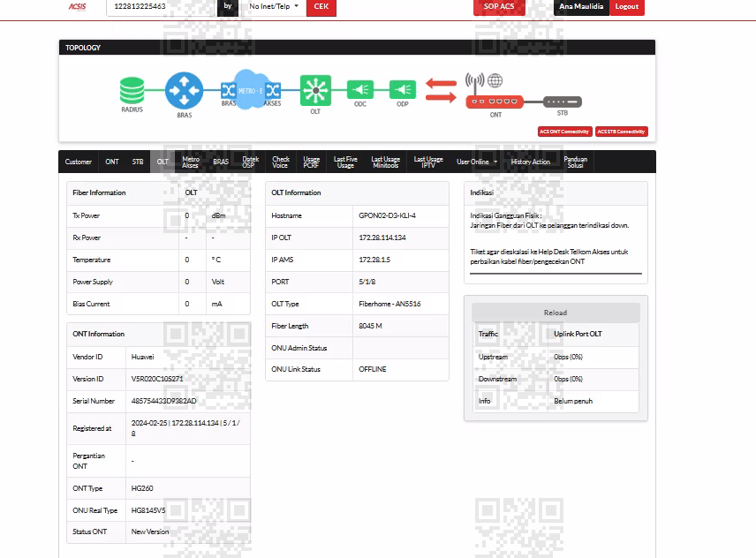Select the red ONT modem icon
The width and height of the screenshot is (756, 558).
pyautogui.click(x=495, y=102)
